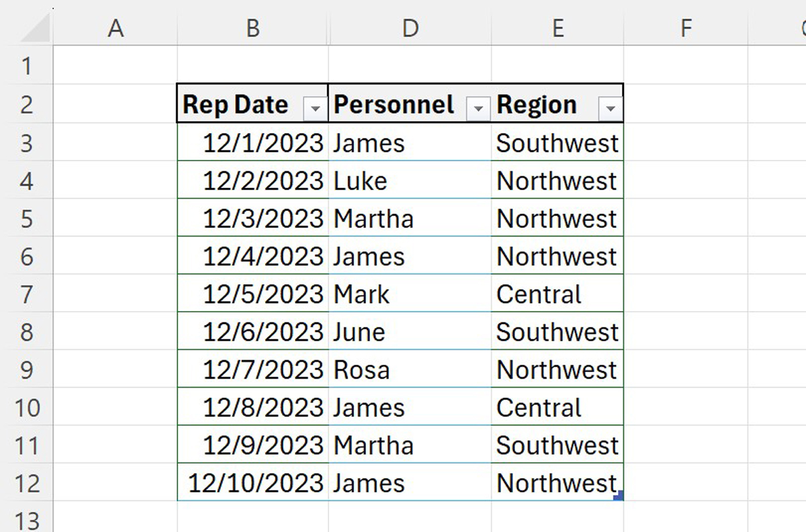This screenshot has height=532, width=806.
Task: Select the Region header cell
Action: 537,104
